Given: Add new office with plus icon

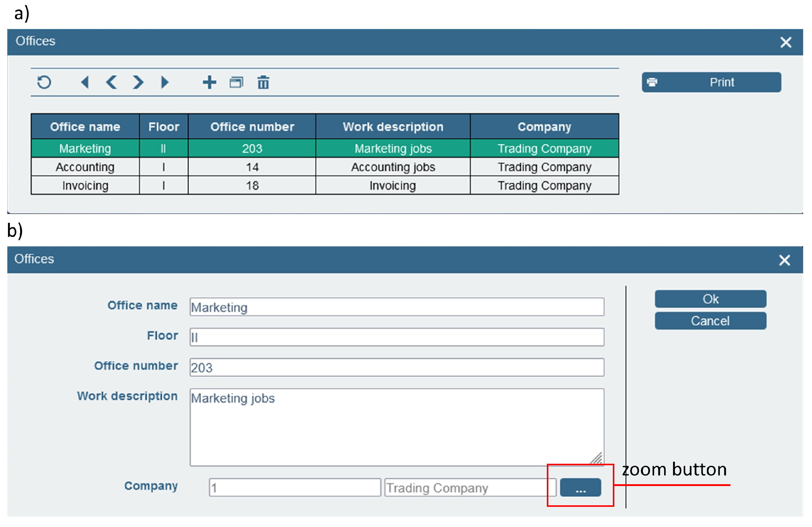Looking at the screenshot, I should (209, 82).
